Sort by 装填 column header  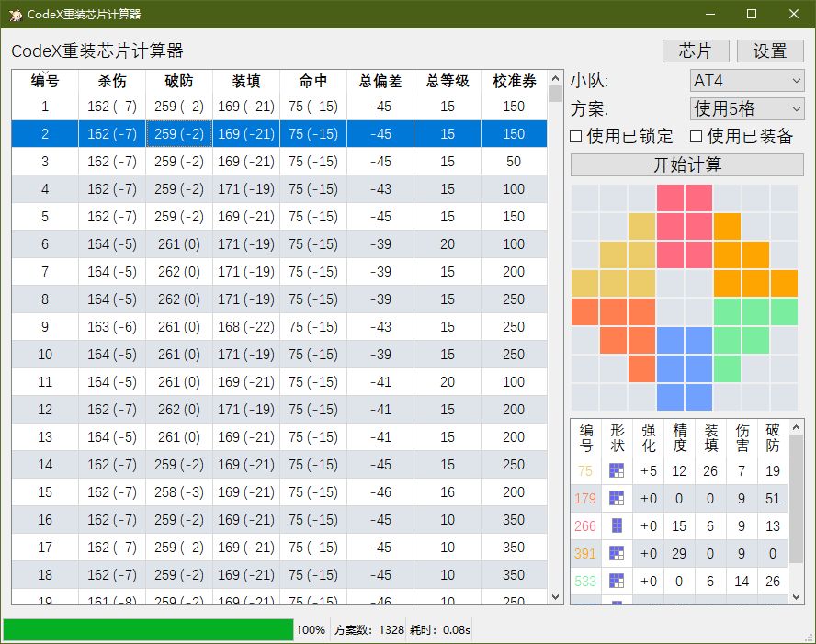[246, 81]
